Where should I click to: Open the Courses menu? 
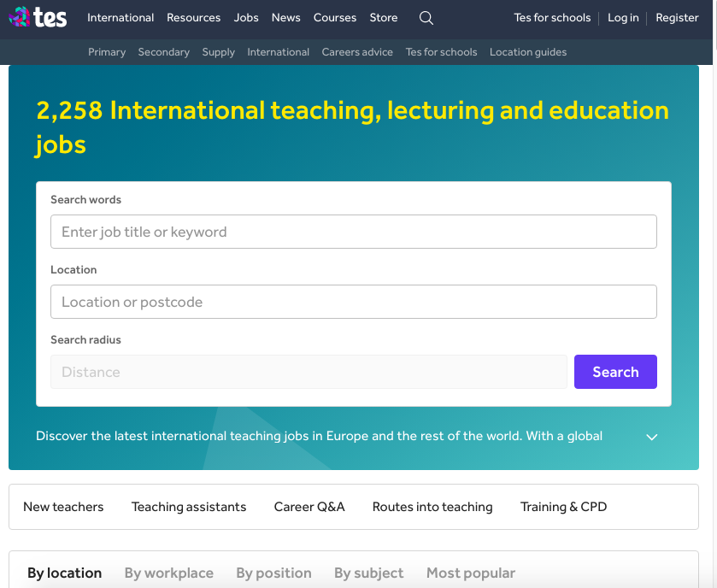coord(335,18)
